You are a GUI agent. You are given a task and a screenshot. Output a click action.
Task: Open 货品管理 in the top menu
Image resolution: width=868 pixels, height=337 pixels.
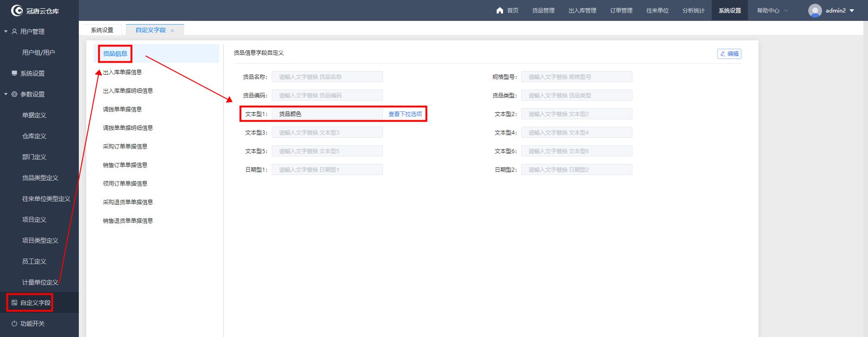click(543, 10)
